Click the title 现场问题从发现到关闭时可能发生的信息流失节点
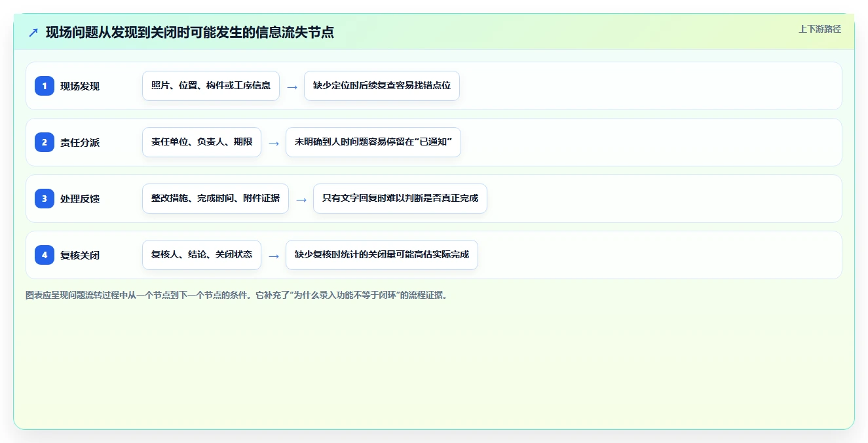Viewport: 868px width, 443px height. click(x=190, y=32)
